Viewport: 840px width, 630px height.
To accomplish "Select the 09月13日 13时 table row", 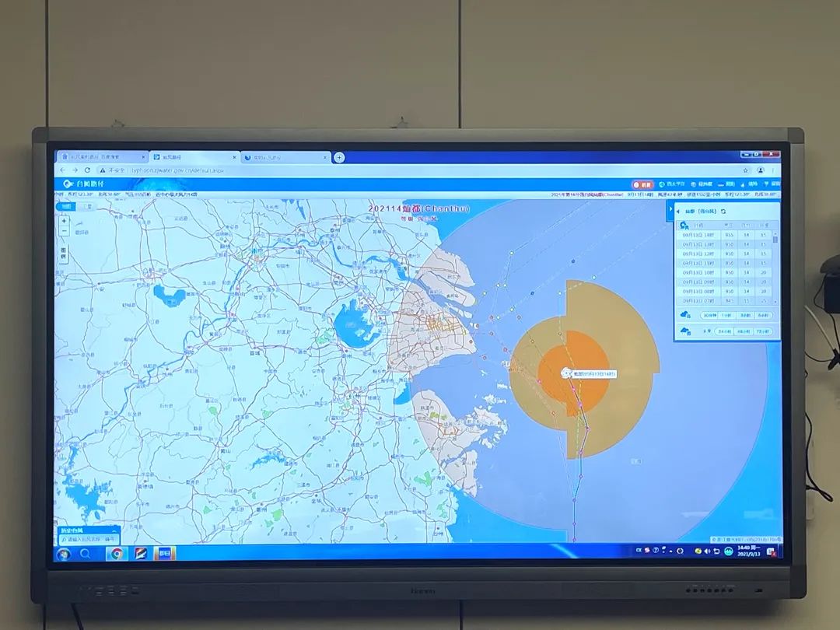I will (724, 244).
